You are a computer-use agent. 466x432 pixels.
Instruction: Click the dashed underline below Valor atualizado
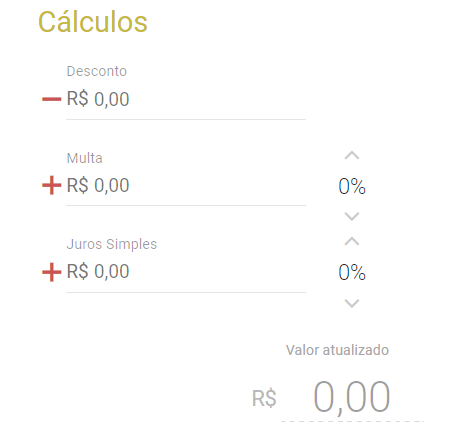pyautogui.click(x=352, y=421)
